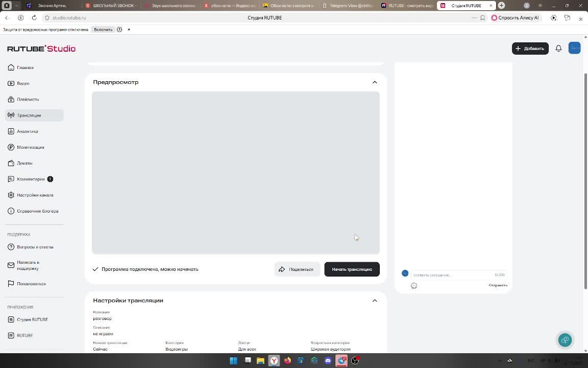The height and width of the screenshot is (368, 588).
Task: Open a new browser tab
Action: click(501, 5)
